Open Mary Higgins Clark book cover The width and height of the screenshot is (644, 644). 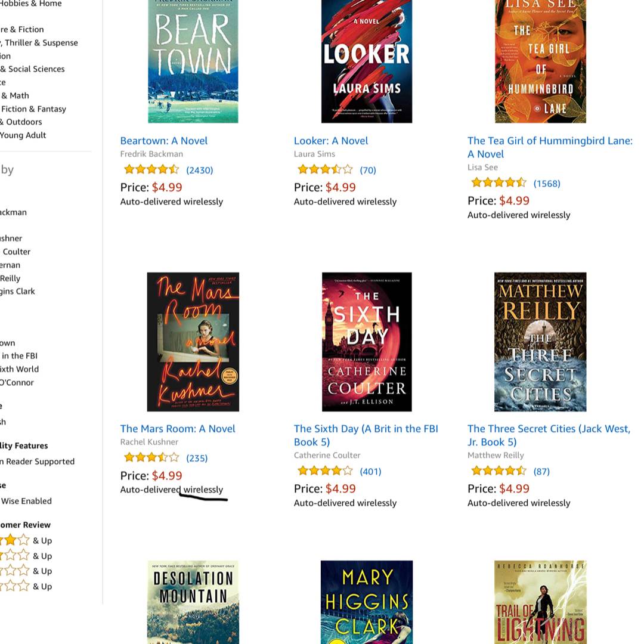coord(367,602)
